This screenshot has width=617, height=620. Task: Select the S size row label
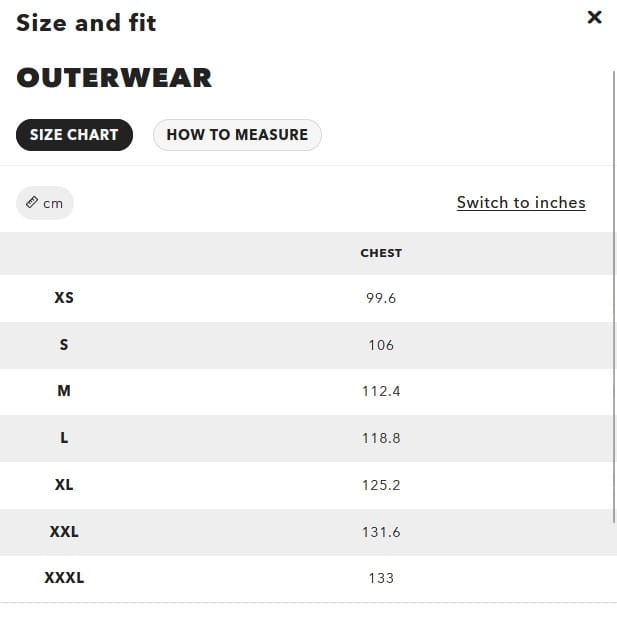(x=64, y=345)
